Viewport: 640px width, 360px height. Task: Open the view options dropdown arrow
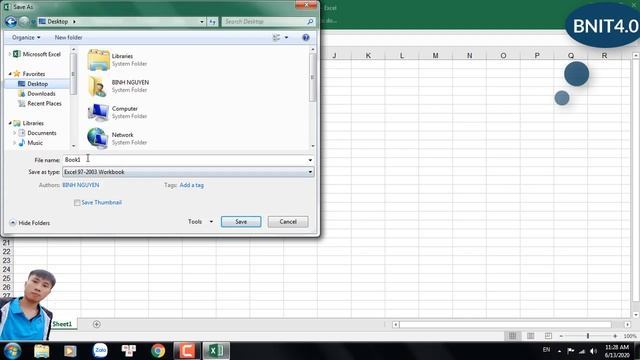287,38
